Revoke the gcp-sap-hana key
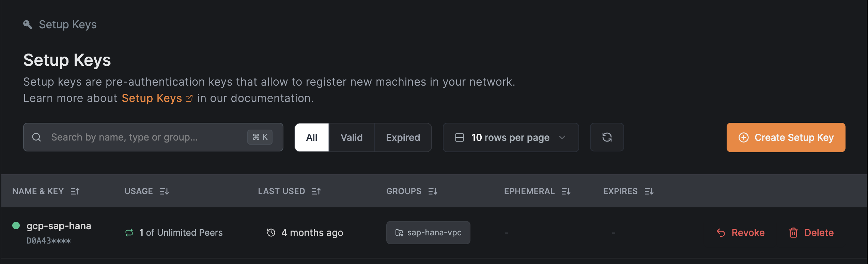This screenshot has height=264, width=868. pos(741,233)
